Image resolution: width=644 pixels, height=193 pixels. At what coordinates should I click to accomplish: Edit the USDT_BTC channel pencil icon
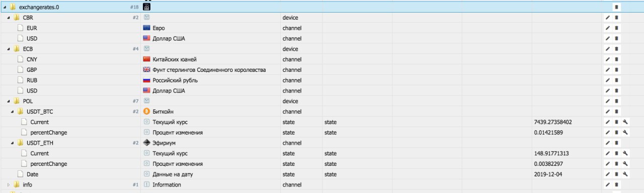click(608, 112)
